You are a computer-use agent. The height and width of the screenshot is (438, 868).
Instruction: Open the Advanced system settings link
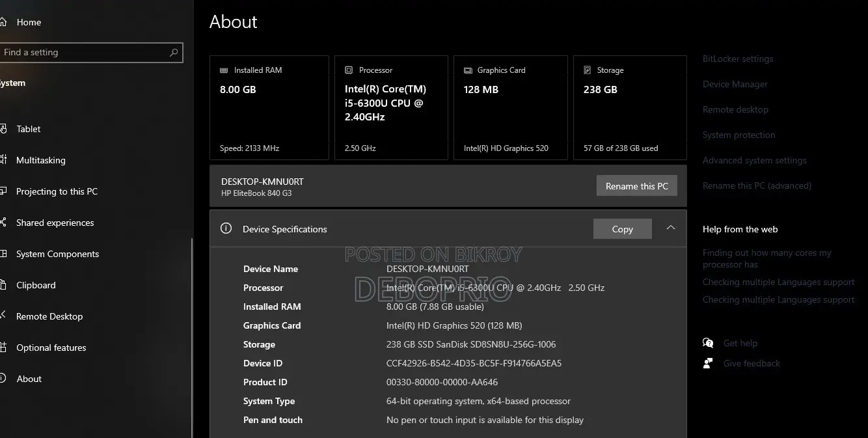(x=755, y=160)
